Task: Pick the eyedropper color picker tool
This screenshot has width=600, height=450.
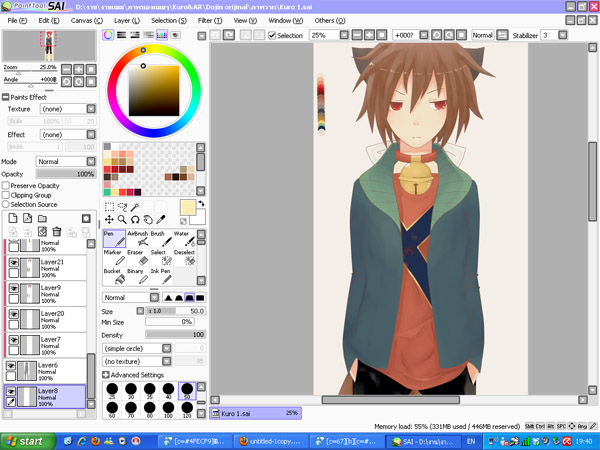Action: pos(161,220)
